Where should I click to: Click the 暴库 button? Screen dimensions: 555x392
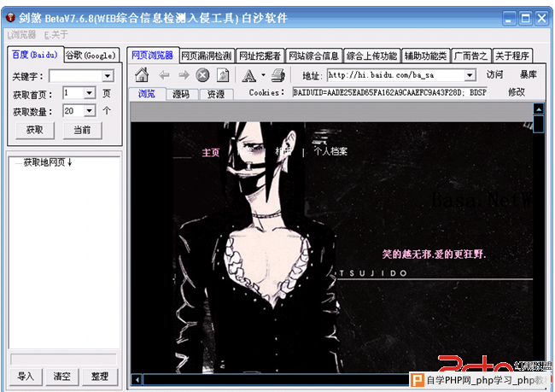(528, 74)
